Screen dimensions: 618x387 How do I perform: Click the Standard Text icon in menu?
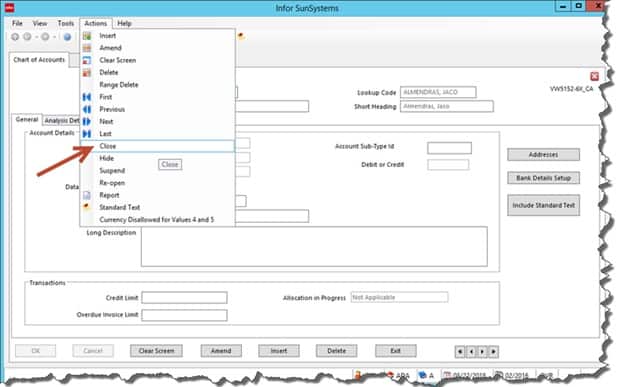coord(87,207)
